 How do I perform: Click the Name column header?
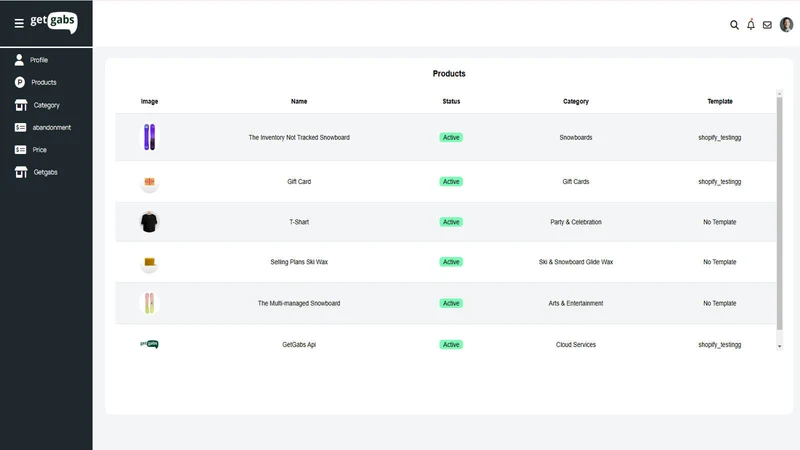[x=299, y=102]
